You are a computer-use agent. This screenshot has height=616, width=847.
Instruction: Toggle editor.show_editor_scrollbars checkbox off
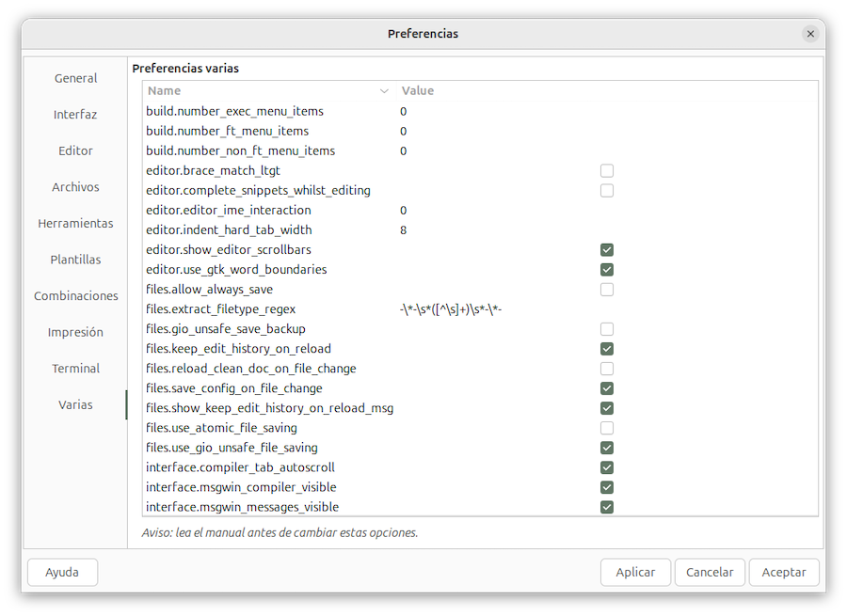point(607,250)
